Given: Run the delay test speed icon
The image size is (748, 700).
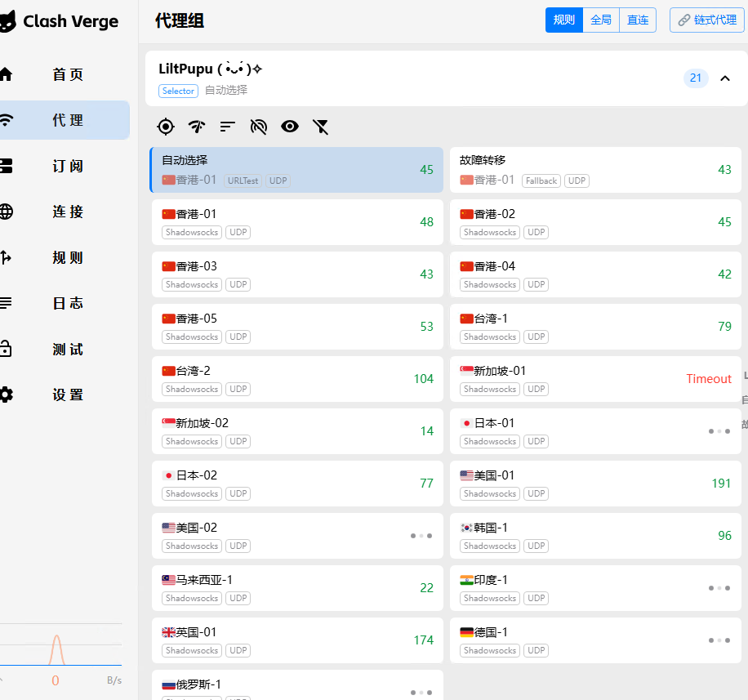Looking at the screenshot, I should tap(197, 126).
